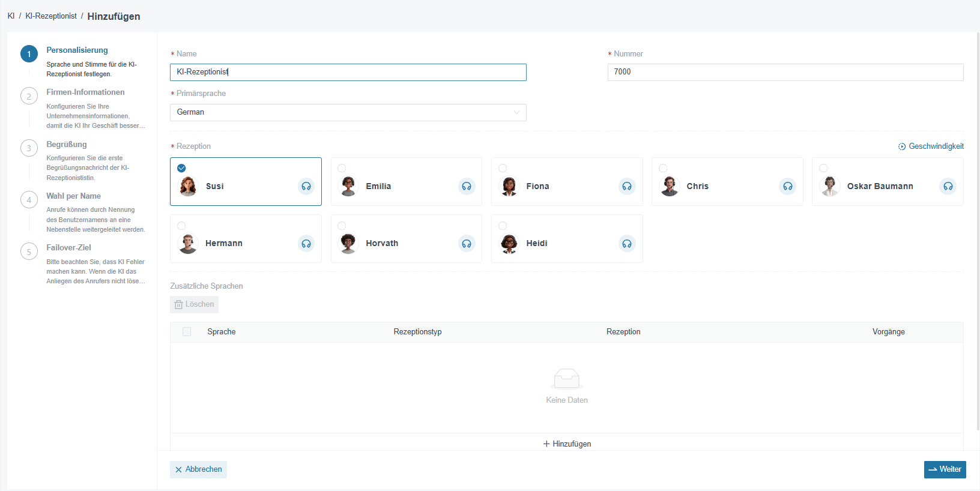Go to the Wahl per Name step
This screenshot has width=980, height=491.
tap(73, 196)
